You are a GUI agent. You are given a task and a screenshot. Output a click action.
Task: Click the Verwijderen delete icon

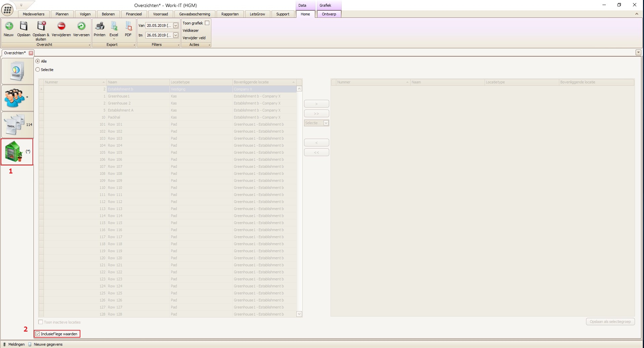pos(61,26)
